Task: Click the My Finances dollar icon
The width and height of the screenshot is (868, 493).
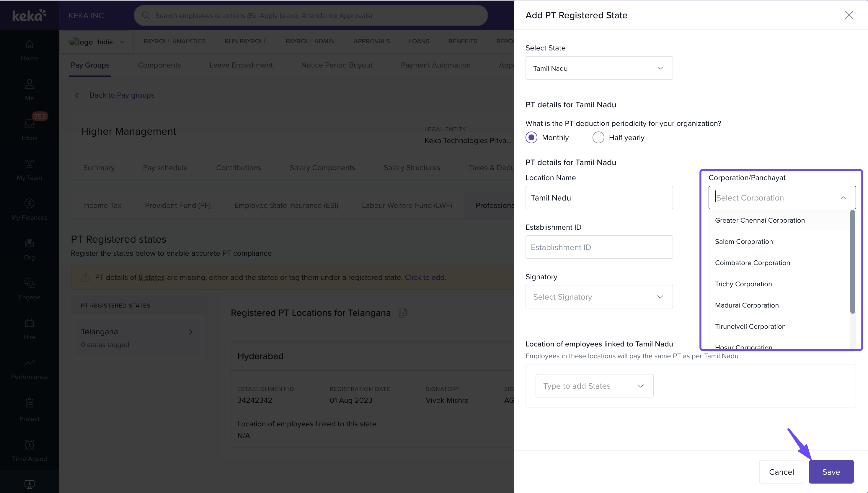Action: coord(30,203)
